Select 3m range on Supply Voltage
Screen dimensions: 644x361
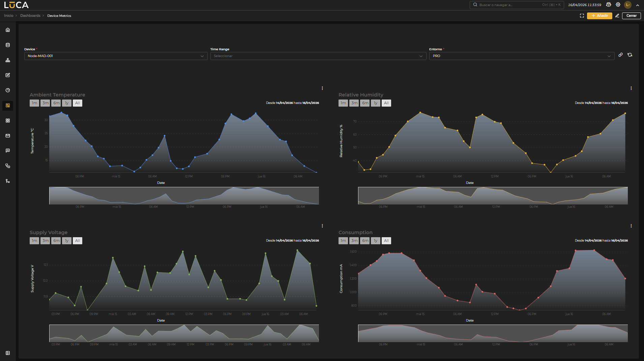click(45, 241)
